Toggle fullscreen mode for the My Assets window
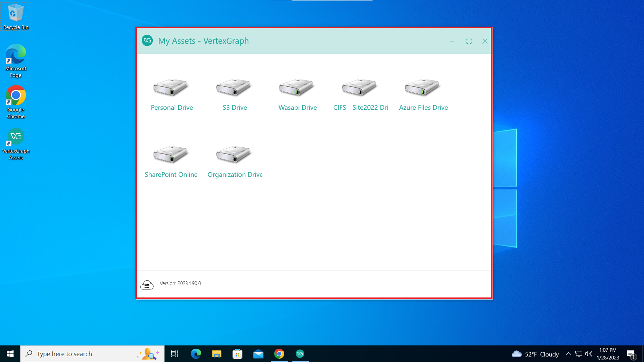This screenshot has width=644, height=362. click(x=469, y=41)
